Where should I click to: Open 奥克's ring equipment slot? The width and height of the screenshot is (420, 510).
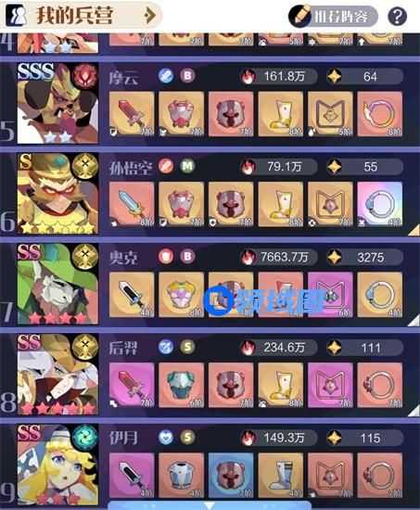tap(379, 295)
